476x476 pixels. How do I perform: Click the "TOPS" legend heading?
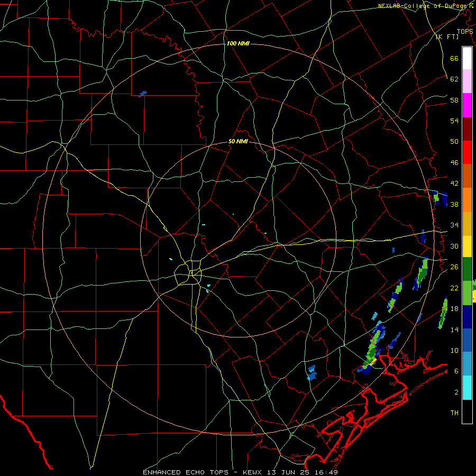pos(465,32)
